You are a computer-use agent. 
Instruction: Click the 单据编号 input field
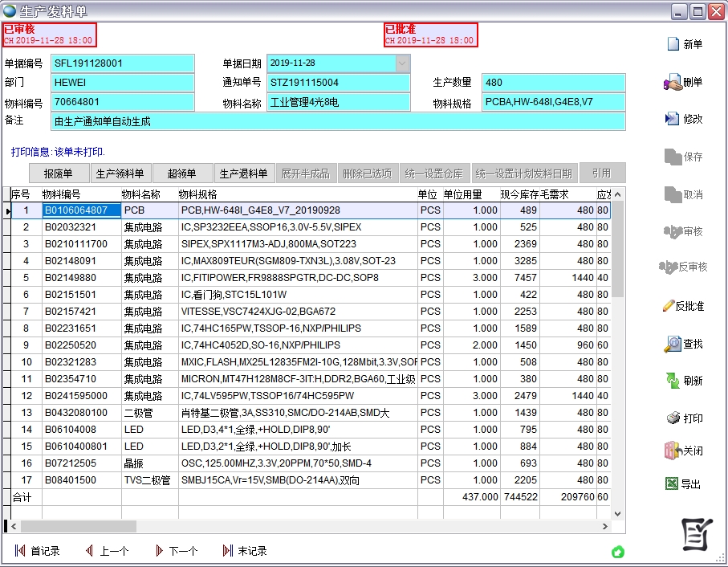click(122, 63)
